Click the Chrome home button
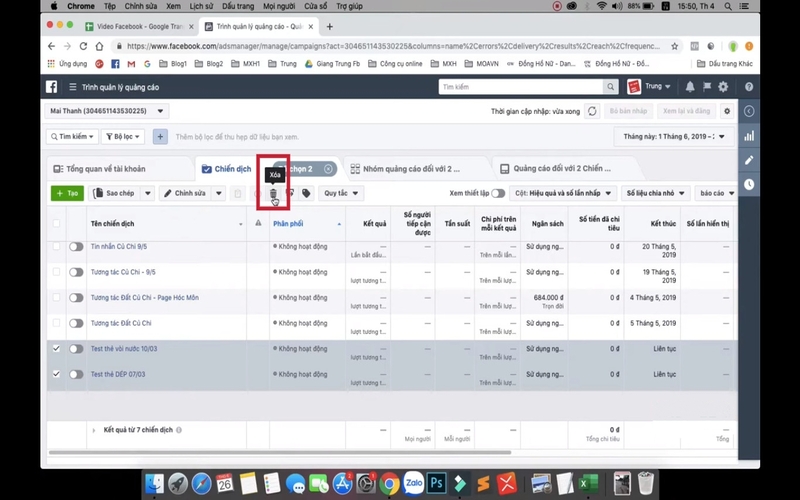800x500 pixels. [99, 46]
